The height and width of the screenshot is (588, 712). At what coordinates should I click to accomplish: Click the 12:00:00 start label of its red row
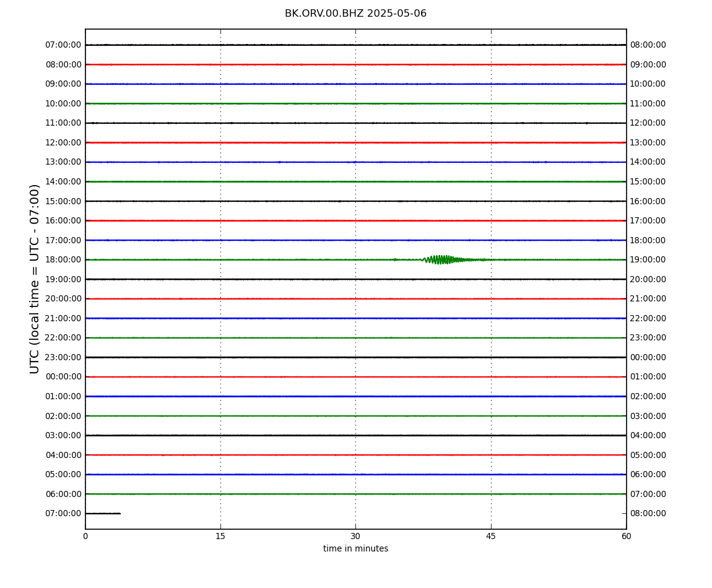[63, 142]
